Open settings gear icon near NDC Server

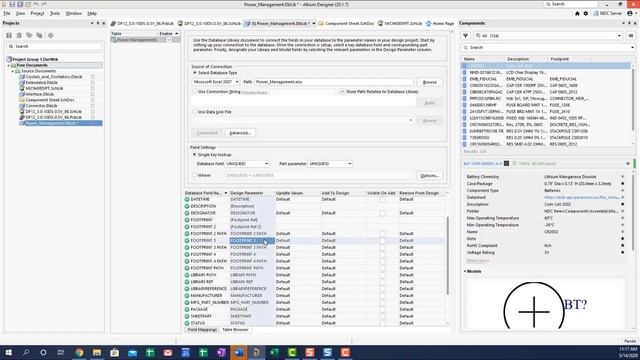coord(586,13)
